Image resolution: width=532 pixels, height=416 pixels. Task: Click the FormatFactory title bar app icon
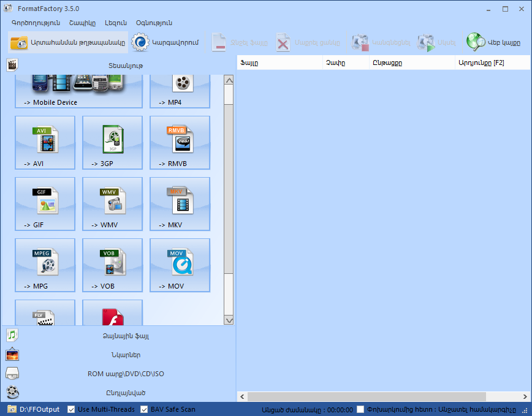point(8,9)
